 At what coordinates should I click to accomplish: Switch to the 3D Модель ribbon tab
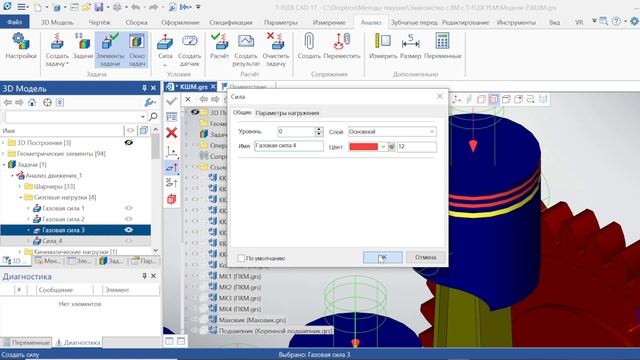tap(57, 22)
